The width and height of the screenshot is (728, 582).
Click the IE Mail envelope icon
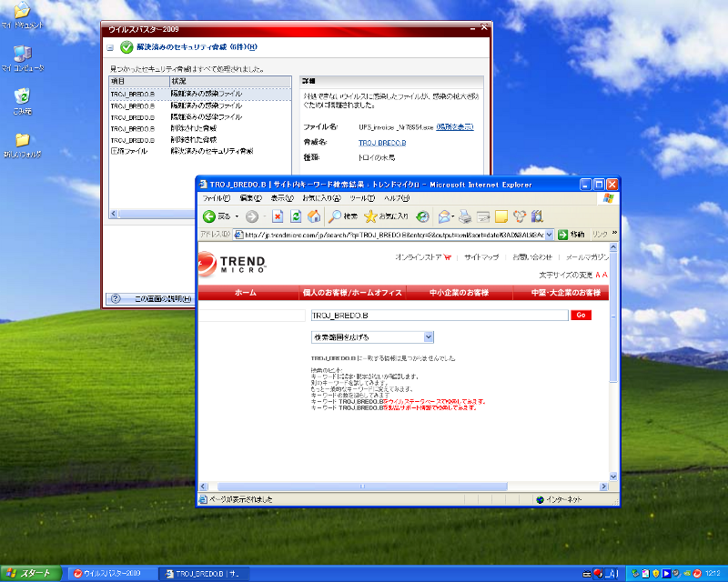point(444,216)
